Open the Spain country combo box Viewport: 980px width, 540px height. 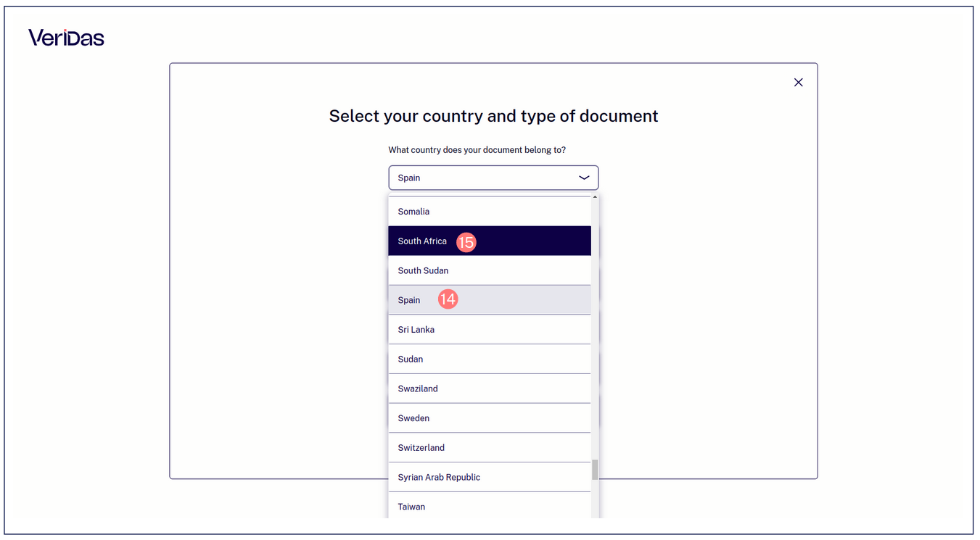point(493,178)
